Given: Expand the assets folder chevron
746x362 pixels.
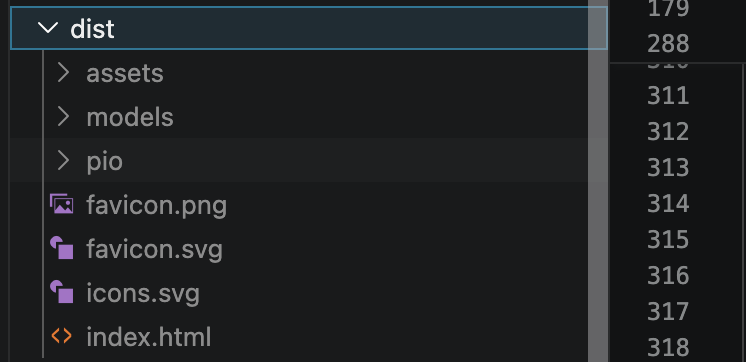Looking at the screenshot, I should coord(63,73).
